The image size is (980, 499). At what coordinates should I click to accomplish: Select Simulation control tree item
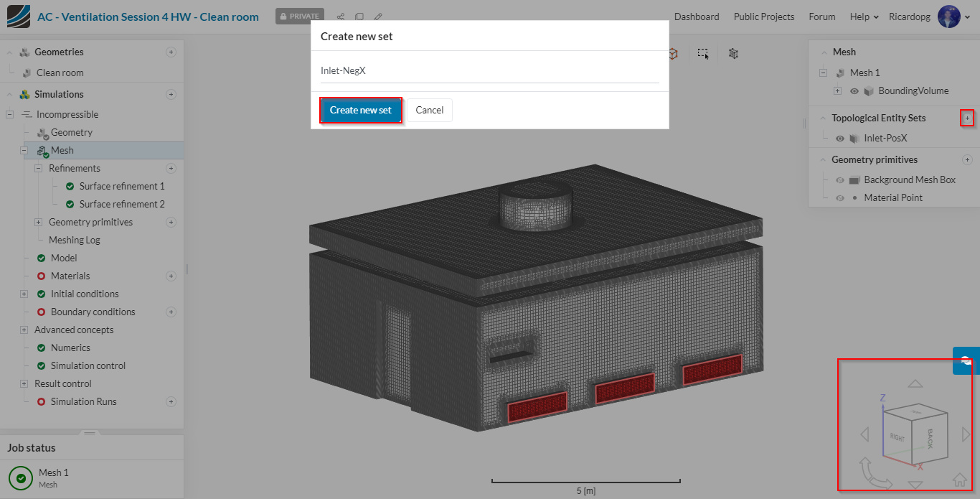pos(88,365)
